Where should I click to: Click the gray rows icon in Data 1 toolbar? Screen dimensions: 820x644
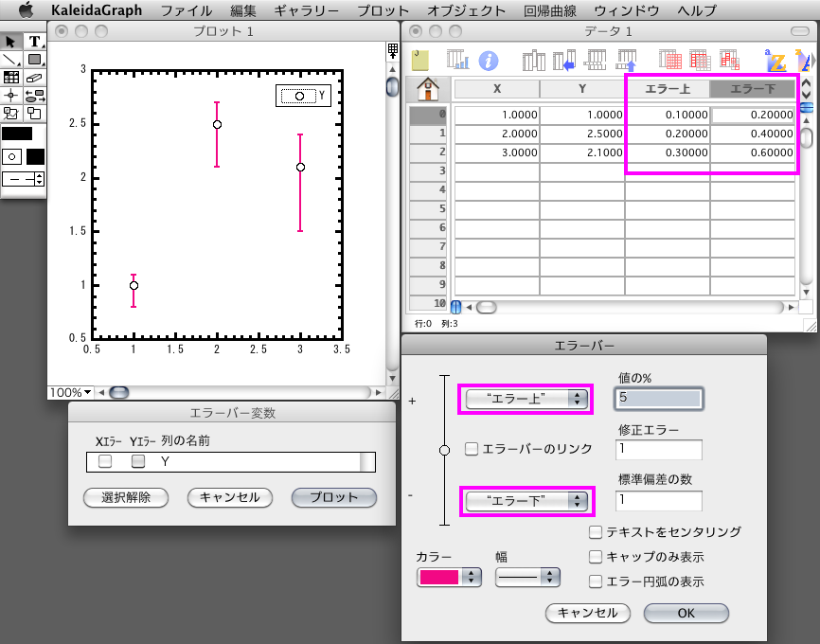pyautogui.click(x=596, y=61)
